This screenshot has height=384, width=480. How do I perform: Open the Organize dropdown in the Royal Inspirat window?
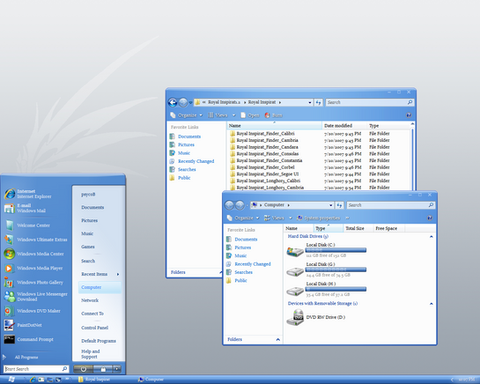(186, 115)
